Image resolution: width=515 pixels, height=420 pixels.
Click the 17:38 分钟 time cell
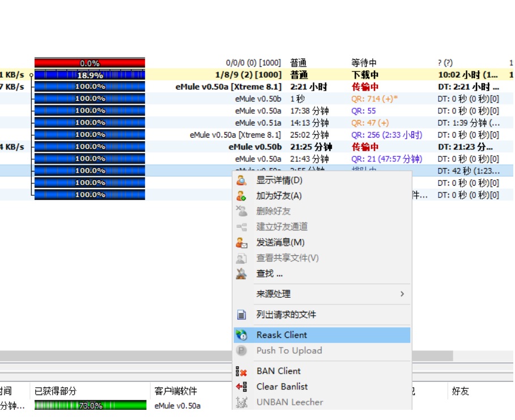point(309,111)
